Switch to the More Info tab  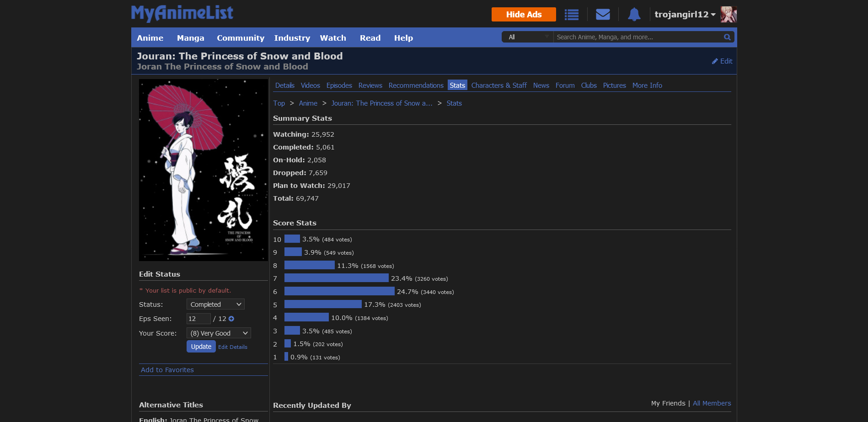(x=647, y=85)
